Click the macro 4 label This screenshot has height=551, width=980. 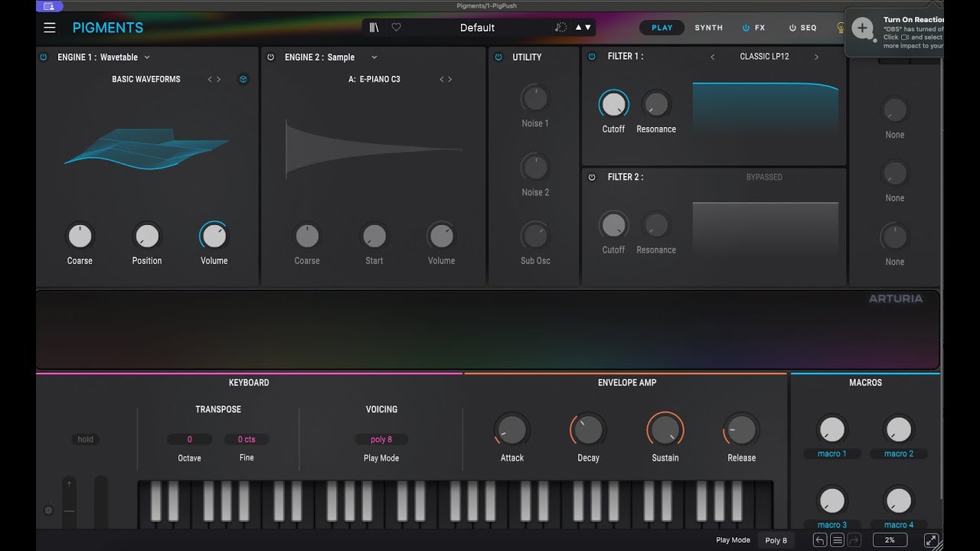[x=899, y=525]
